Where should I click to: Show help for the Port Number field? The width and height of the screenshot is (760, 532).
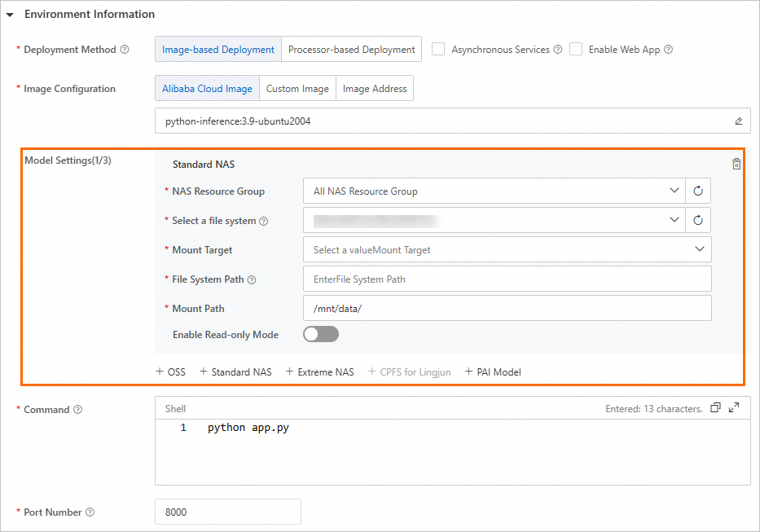[x=90, y=512]
